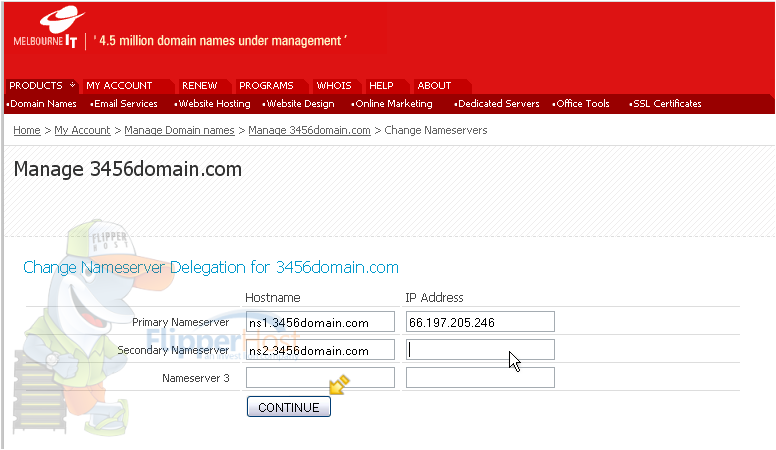Click Office Tools link

click(581, 103)
